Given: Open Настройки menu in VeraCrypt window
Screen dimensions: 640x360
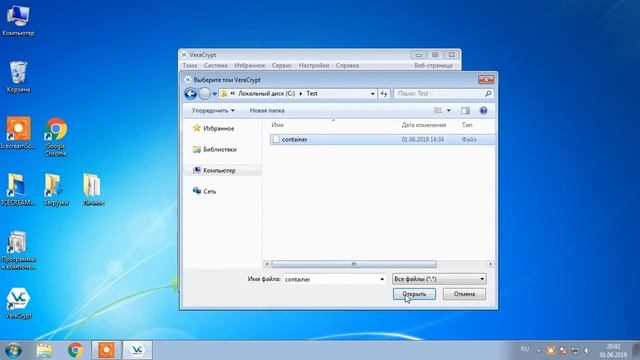Looking at the screenshot, I should pos(313,65).
